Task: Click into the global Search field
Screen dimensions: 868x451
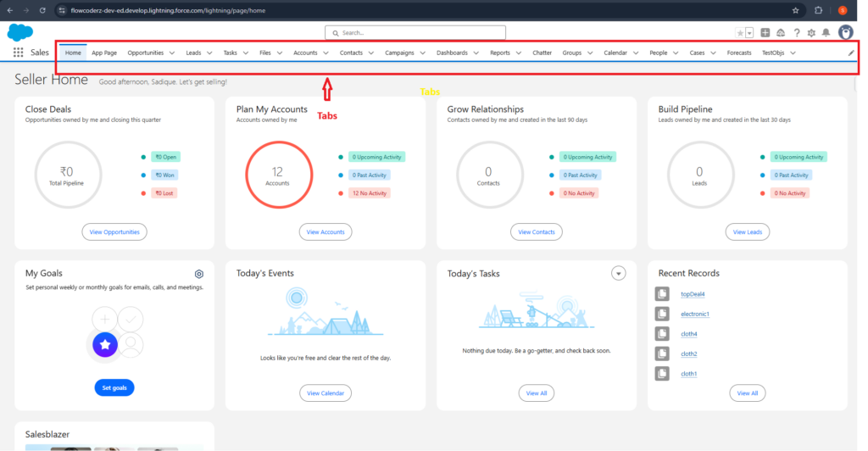Action: (415, 33)
